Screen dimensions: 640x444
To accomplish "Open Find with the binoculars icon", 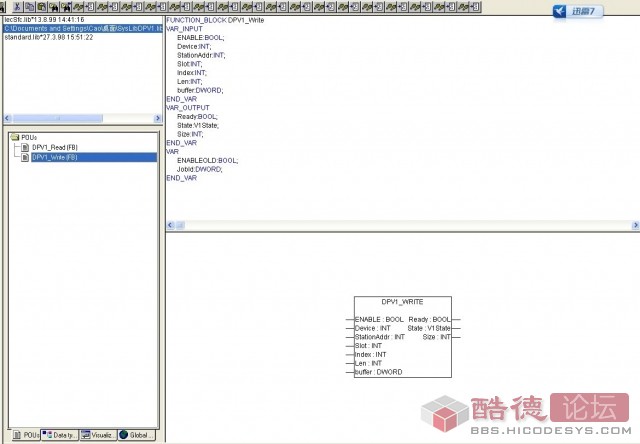I will (55, 8).
